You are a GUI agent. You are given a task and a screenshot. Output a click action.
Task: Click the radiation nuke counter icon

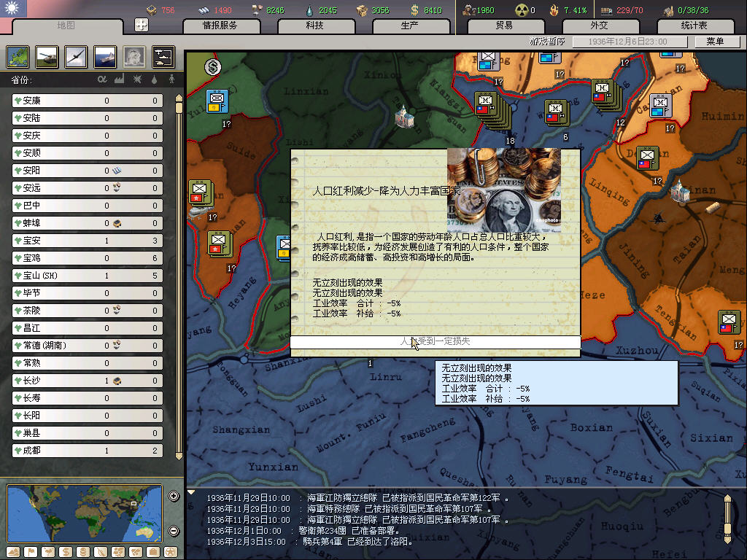tap(522, 10)
